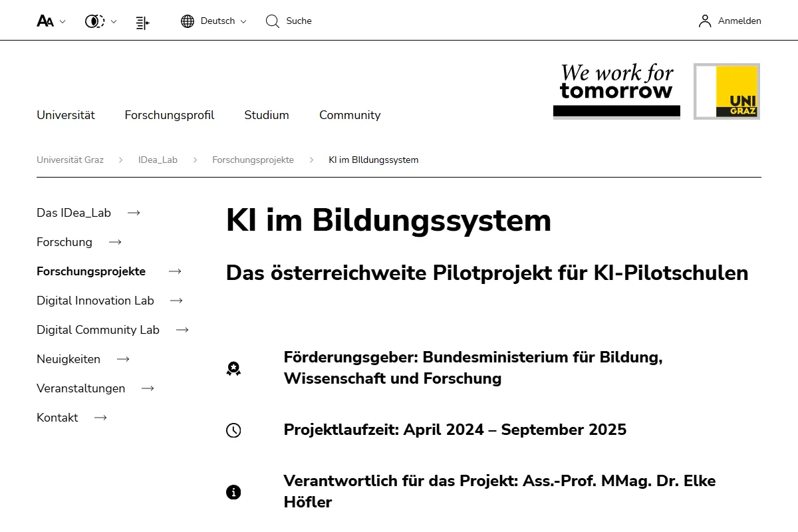Viewport: 798px width, 532px height.
Task: Open the Deutsch language dropdown
Action: tap(223, 21)
